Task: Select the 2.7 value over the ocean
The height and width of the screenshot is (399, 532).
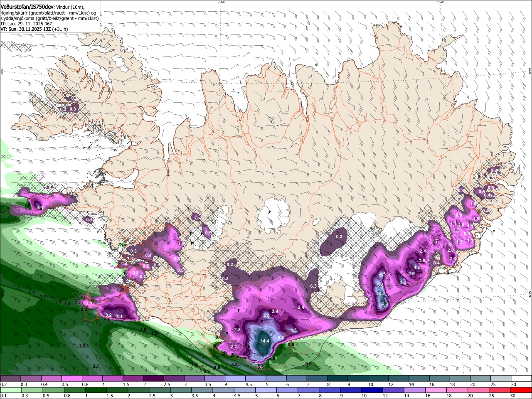Action: coord(96,366)
